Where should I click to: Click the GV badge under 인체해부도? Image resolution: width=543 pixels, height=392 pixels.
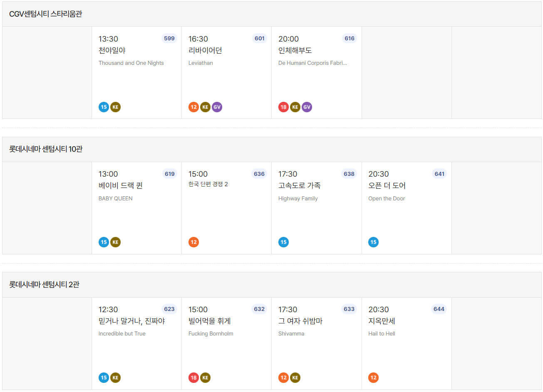[x=307, y=107]
